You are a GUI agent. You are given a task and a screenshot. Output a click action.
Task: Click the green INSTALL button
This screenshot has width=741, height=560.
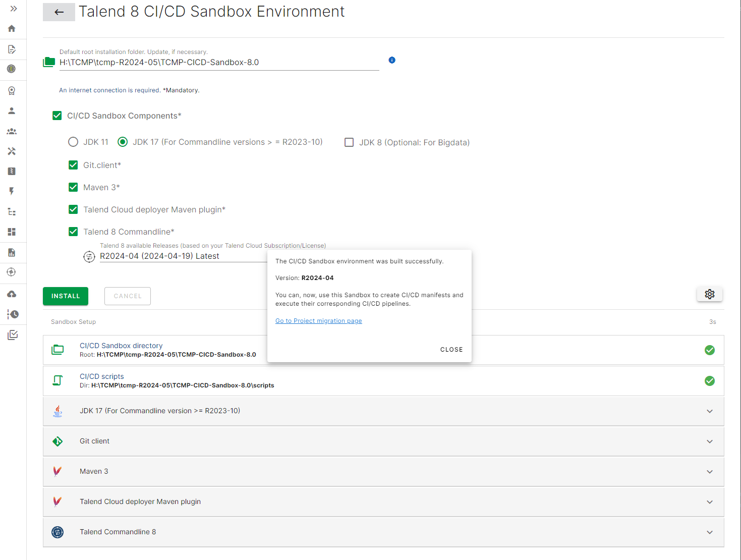(66, 296)
